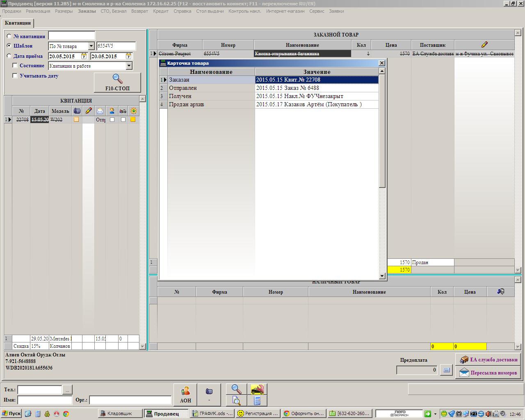Open the calendar for the second reception date
The image size is (525, 420).
point(128,56)
